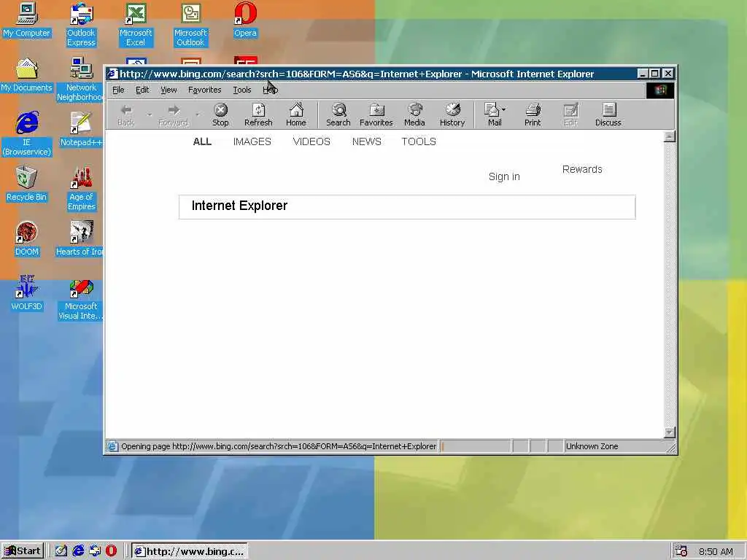The height and width of the screenshot is (560, 747).
Task: Open the TOOLS search options
Action: click(418, 141)
